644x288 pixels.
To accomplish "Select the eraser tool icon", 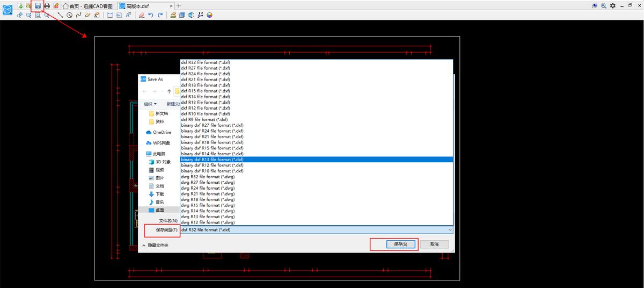I will click(142, 15).
